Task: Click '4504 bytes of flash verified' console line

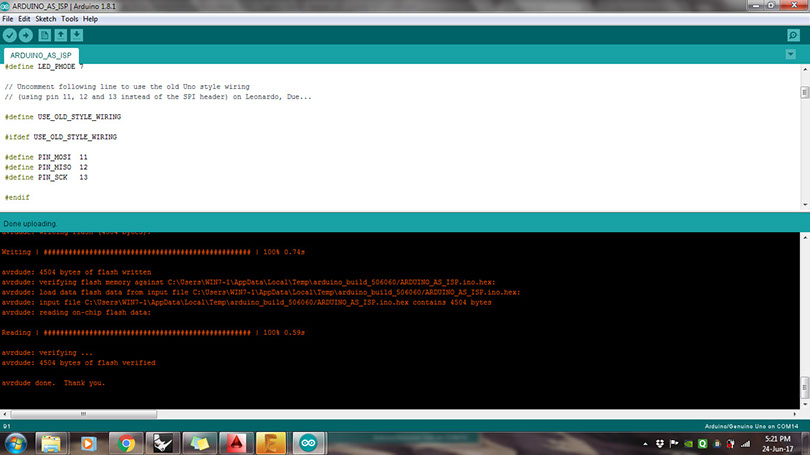Action: (79, 363)
